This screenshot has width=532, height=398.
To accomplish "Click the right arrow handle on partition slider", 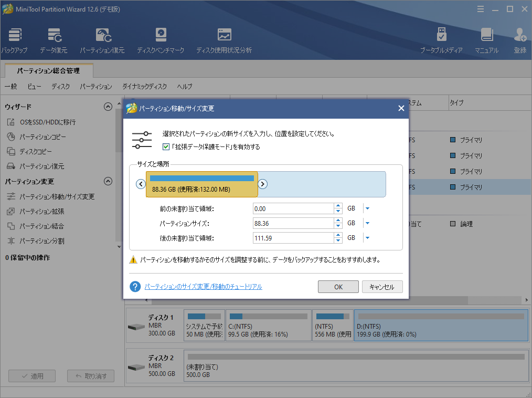I will tap(263, 184).
